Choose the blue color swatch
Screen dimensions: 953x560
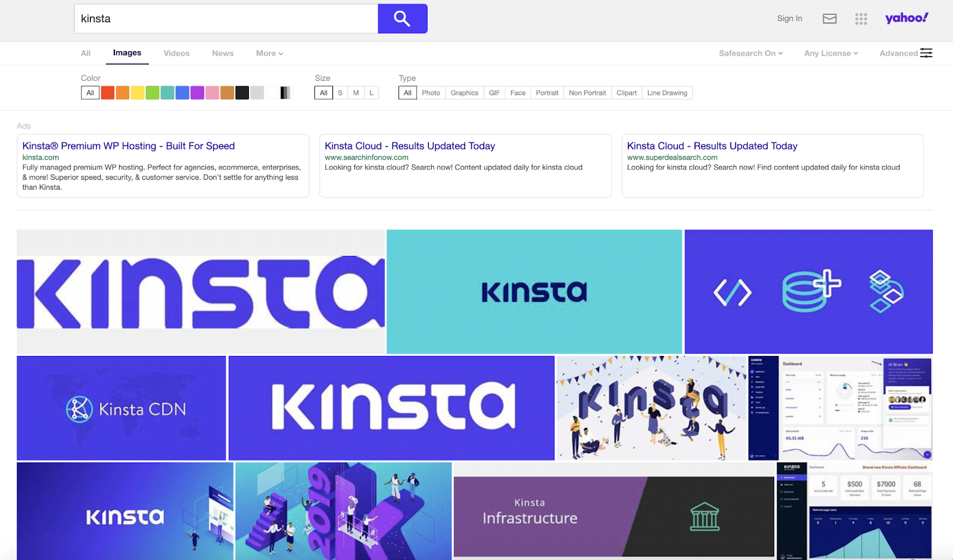click(x=182, y=93)
